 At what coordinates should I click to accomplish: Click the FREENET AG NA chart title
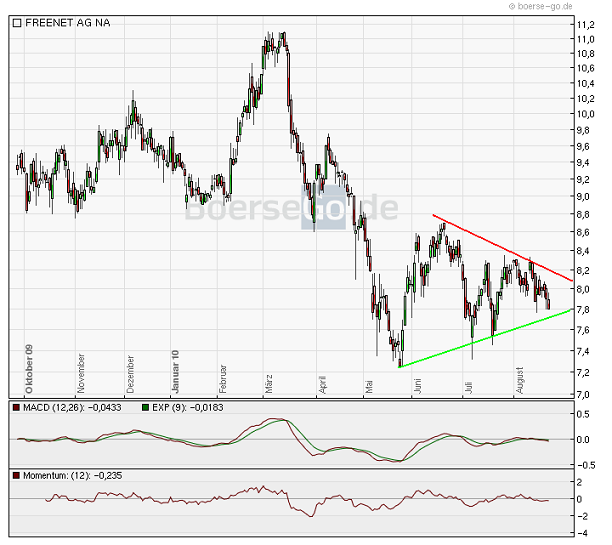[x=68, y=23]
